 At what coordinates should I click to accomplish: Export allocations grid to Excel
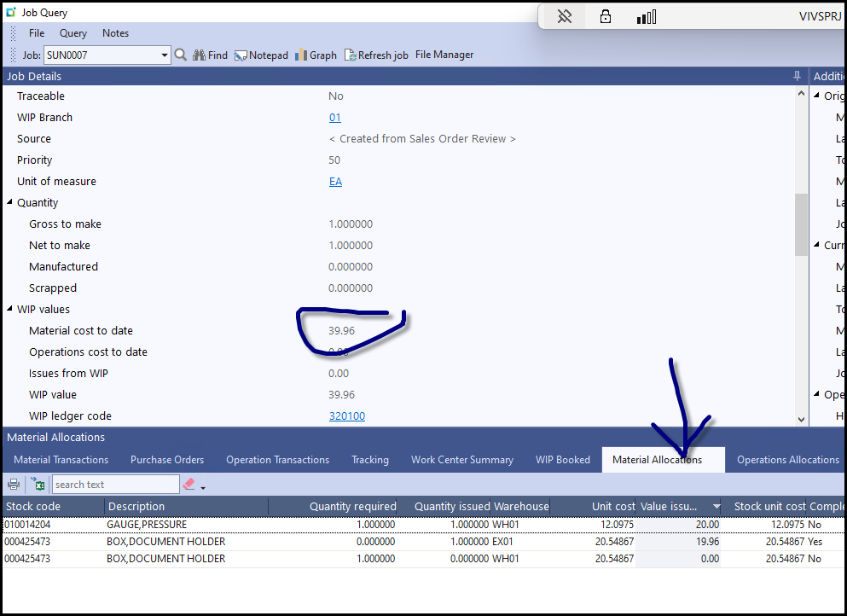[x=38, y=485]
